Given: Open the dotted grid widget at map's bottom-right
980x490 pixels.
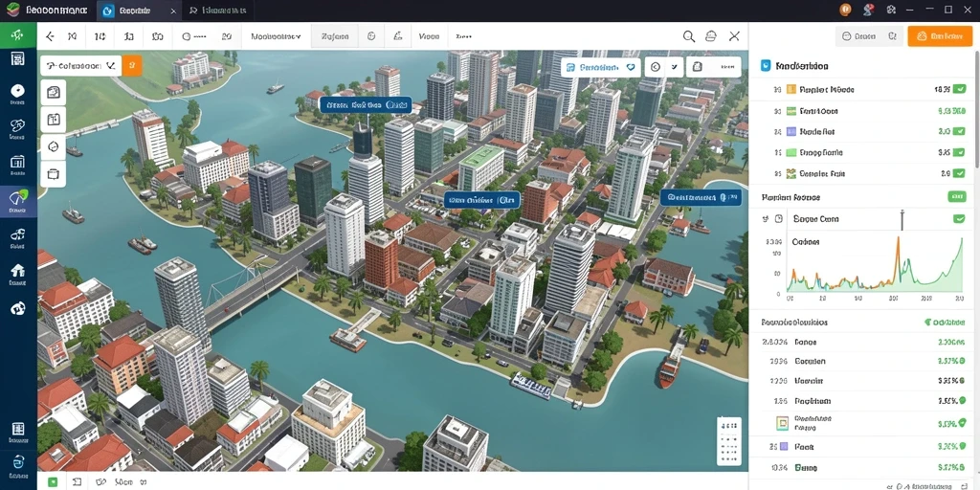Looking at the screenshot, I should coord(728,441).
